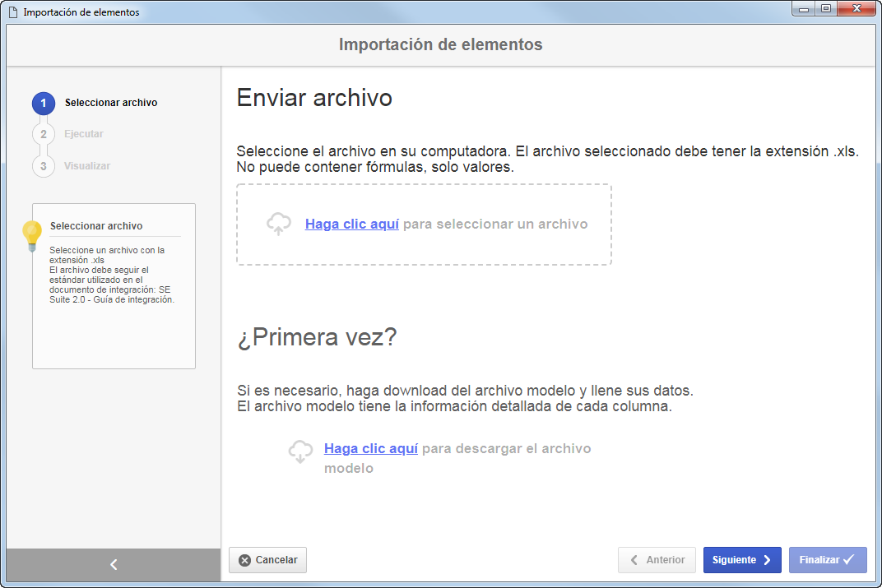The height and width of the screenshot is (588, 882).
Task: Click 'Seleccionar archivo' tip box title
Action: click(x=96, y=226)
